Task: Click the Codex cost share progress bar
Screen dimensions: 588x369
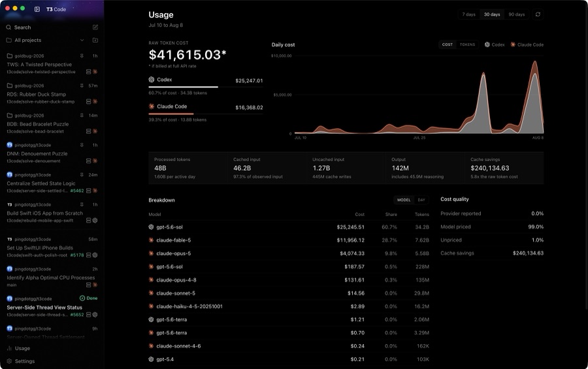Action: (206, 87)
